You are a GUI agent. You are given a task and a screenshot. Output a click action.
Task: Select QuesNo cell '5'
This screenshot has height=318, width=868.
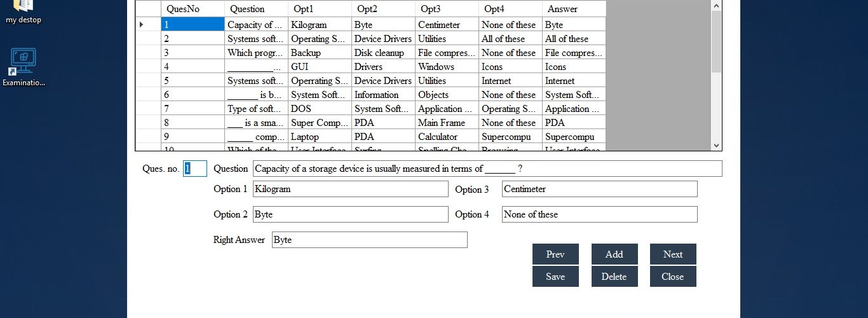[x=193, y=81]
